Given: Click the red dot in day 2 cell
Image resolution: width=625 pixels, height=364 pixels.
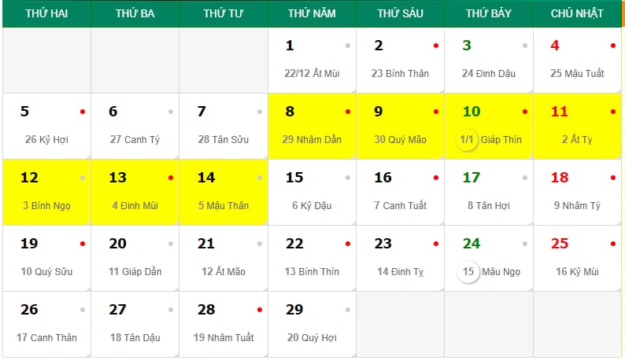Looking at the screenshot, I should [436, 46].
